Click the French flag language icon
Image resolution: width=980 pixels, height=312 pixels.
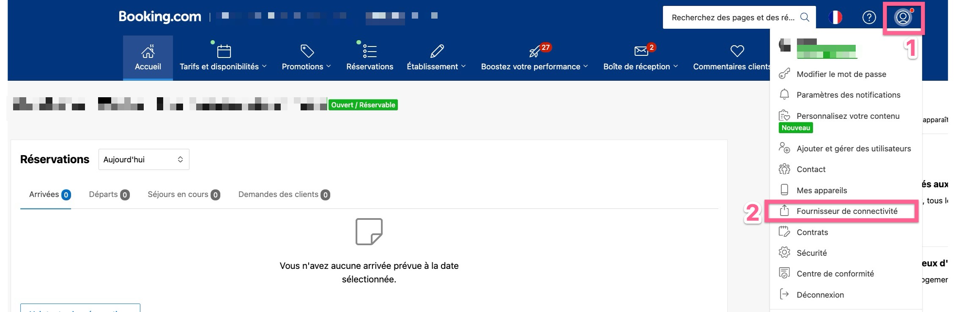pyautogui.click(x=835, y=18)
